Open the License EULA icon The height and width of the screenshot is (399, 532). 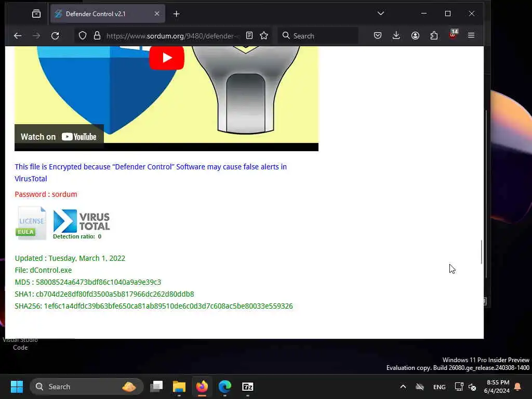(x=31, y=223)
